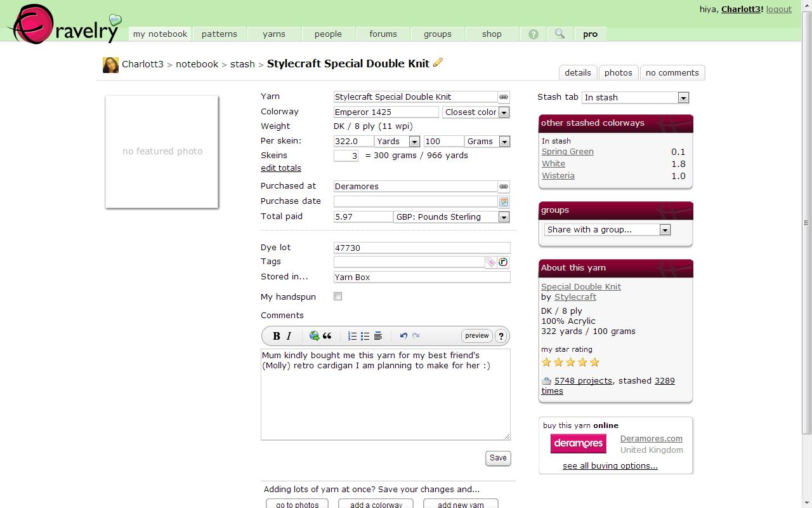
Task: Click the pink tag icon beside Tags
Action: (x=491, y=262)
